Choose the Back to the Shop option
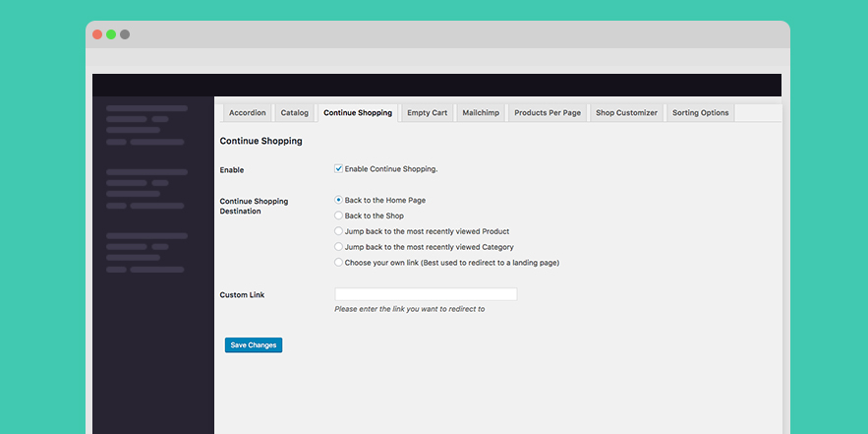 click(x=339, y=216)
